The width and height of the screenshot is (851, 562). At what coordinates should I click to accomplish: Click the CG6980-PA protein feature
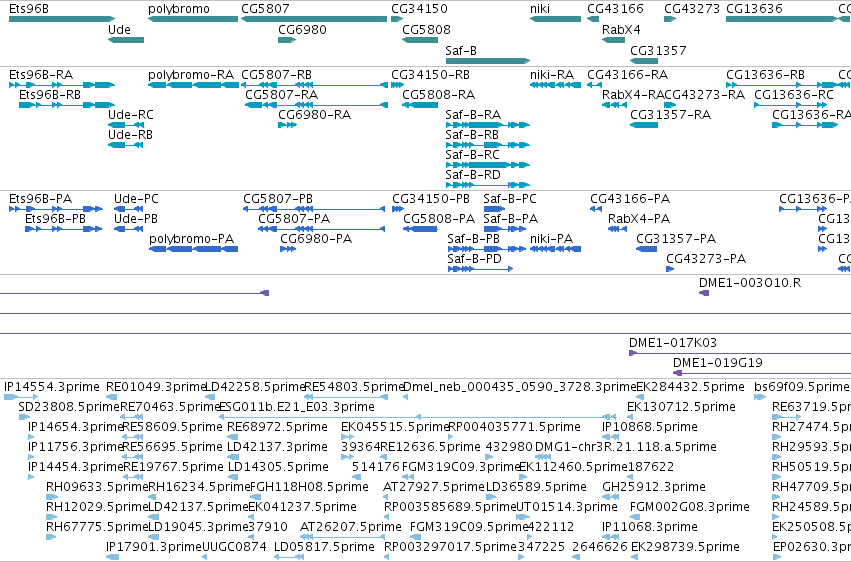pos(288,249)
